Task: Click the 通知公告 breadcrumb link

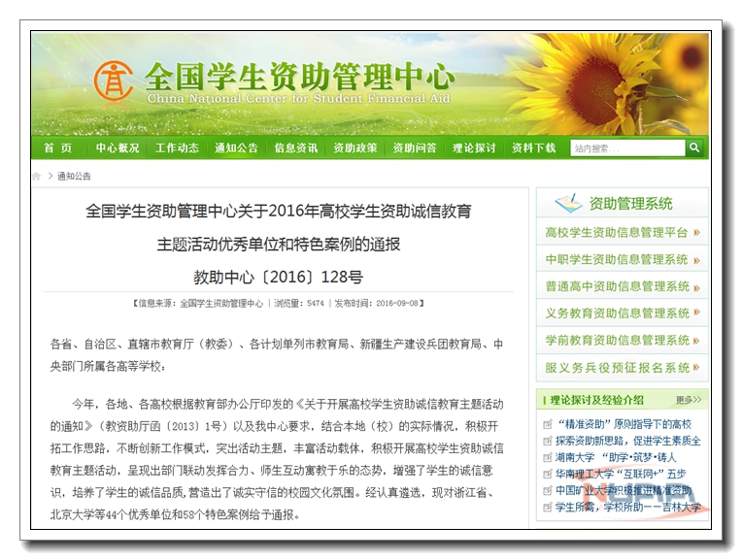Action: pyautogui.click(x=74, y=176)
